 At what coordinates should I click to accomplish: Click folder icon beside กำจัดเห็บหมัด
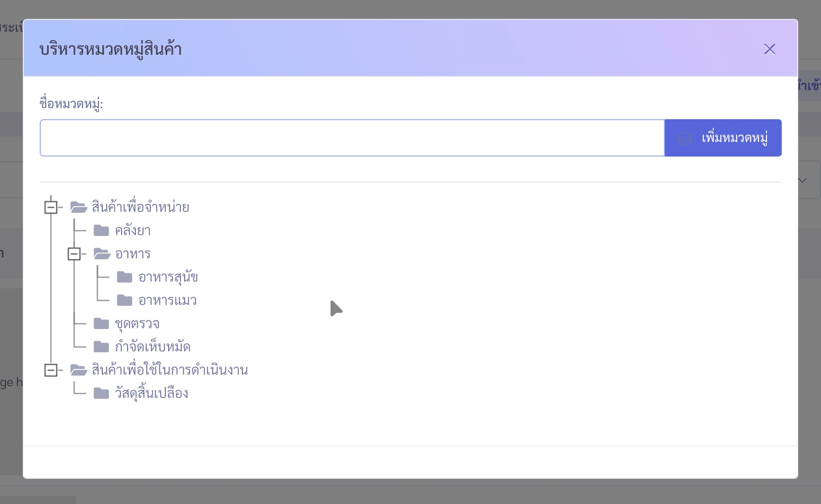tap(101, 346)
